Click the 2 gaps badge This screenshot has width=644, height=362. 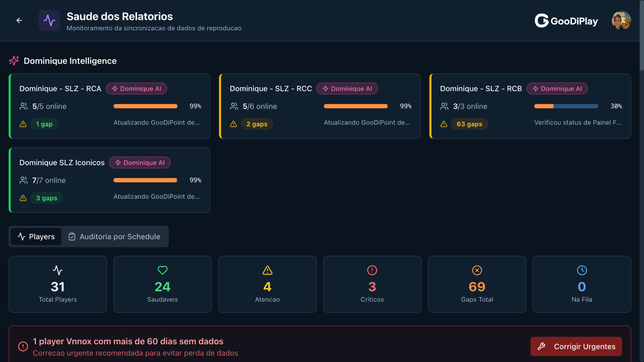(257, 124)
